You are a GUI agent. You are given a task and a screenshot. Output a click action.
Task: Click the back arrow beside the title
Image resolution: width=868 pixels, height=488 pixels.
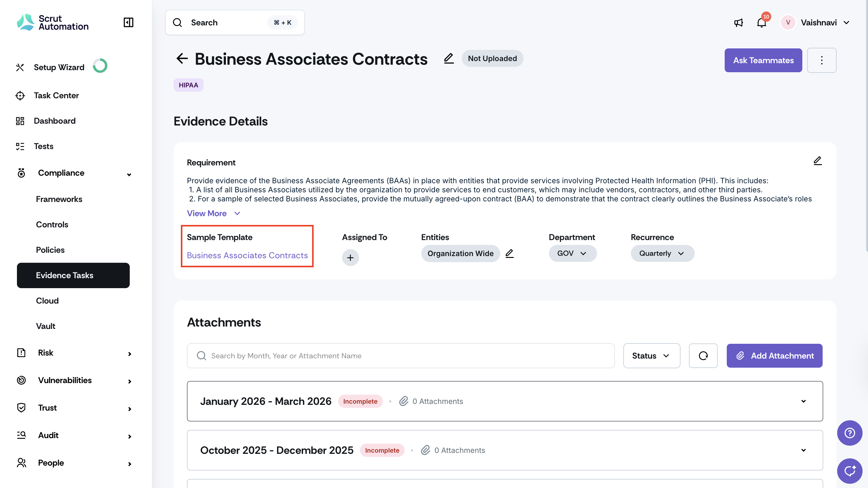pyautogui.click(x=182, y=59)
